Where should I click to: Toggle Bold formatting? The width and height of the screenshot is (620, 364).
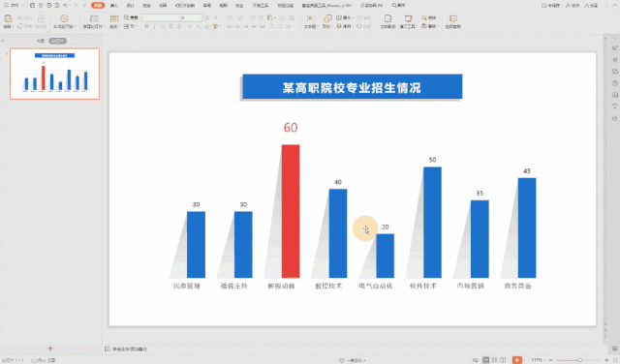click(146, 26)
